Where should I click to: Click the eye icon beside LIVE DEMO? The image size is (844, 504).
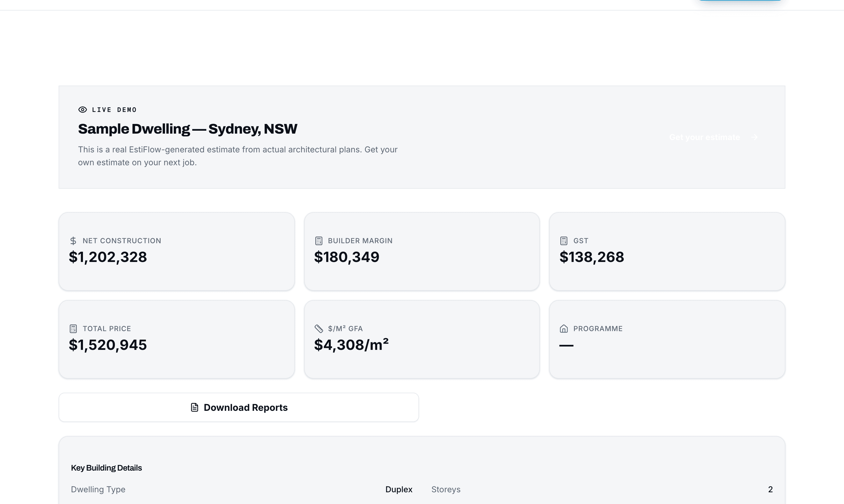[x=83, y=110]
